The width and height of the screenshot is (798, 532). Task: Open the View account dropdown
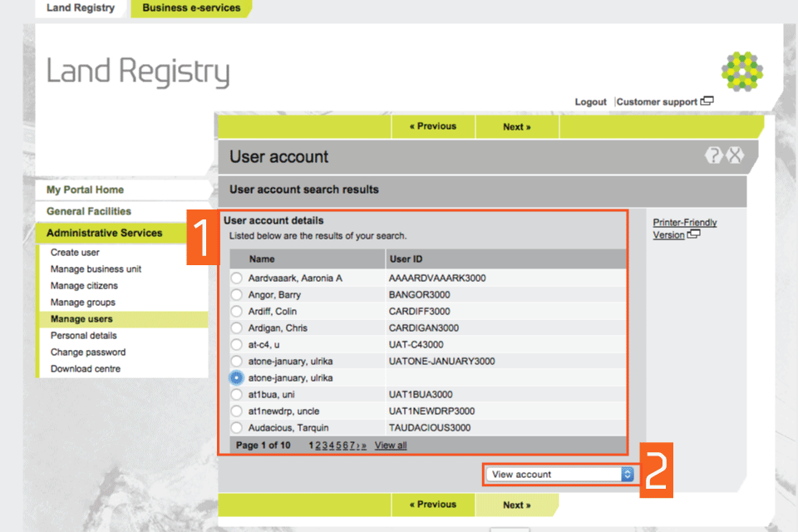coord(561,474)
